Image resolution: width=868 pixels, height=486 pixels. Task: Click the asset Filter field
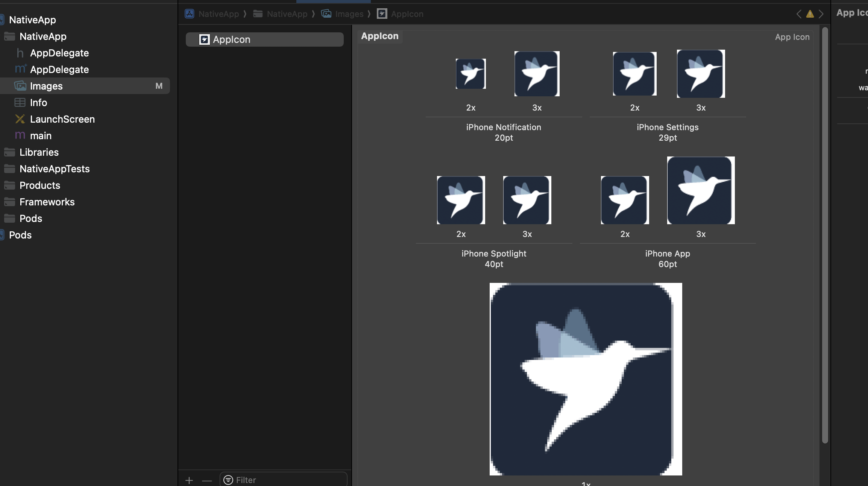click(283, 480)
